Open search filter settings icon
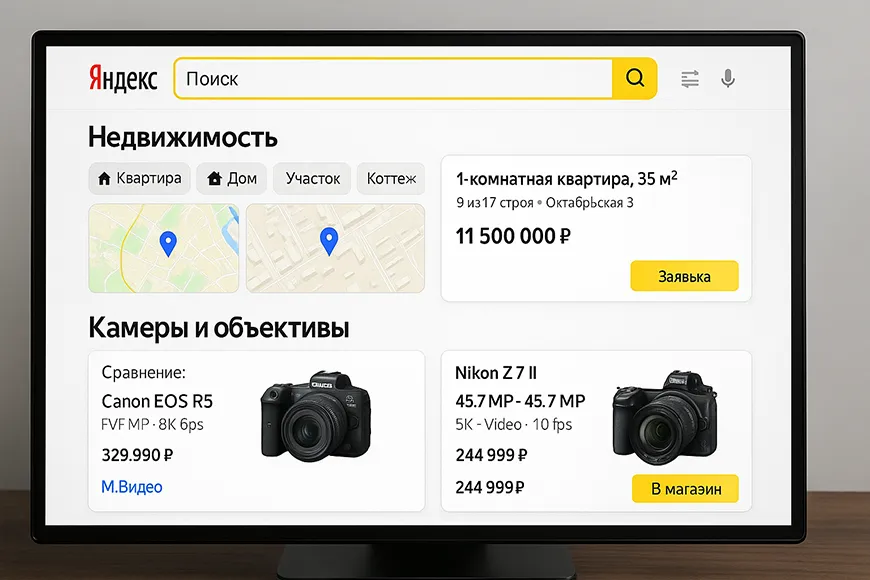Viewport: 870px width, 580px height. coord(690,79)
